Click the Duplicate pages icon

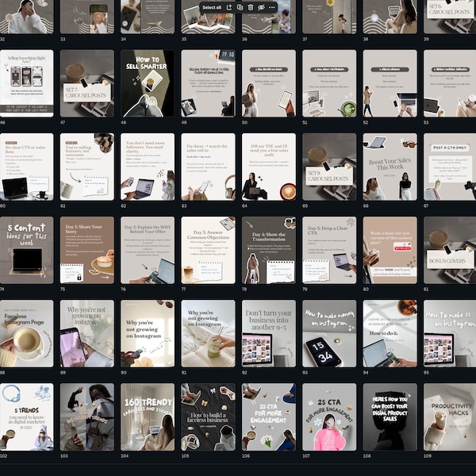click(x=240, y=7)
